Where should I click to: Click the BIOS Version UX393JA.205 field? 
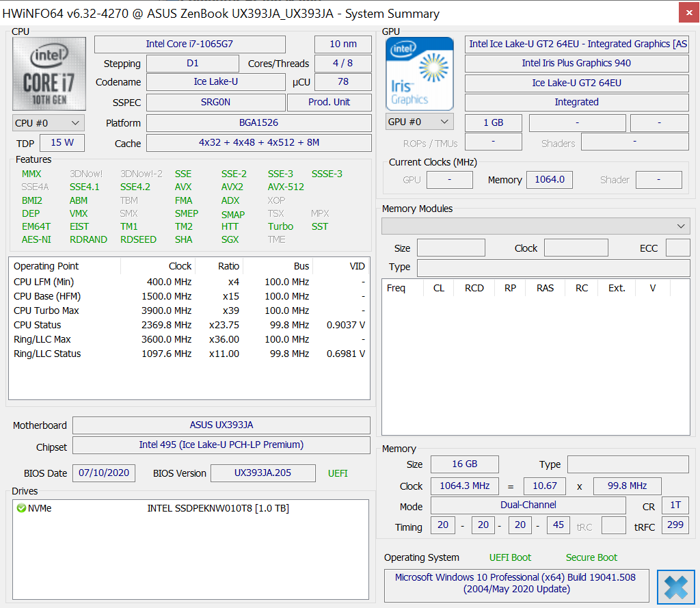pyautogui.click(x=263, y=473)
